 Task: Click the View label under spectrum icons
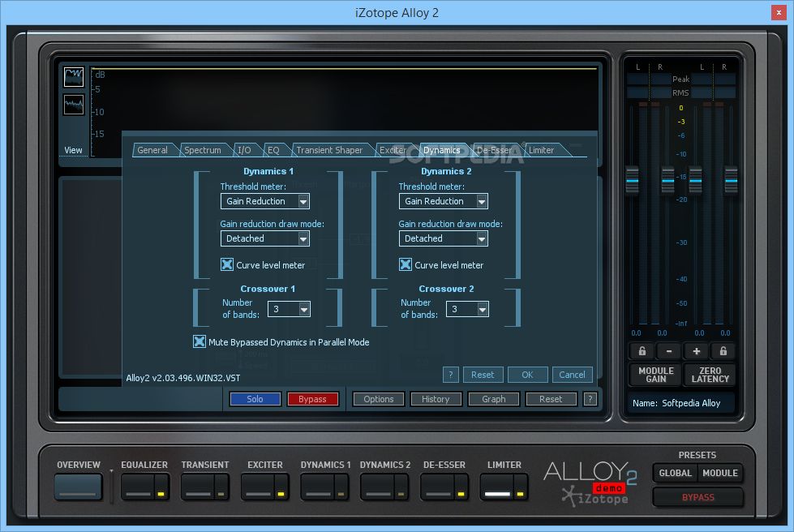coord(74,150)
